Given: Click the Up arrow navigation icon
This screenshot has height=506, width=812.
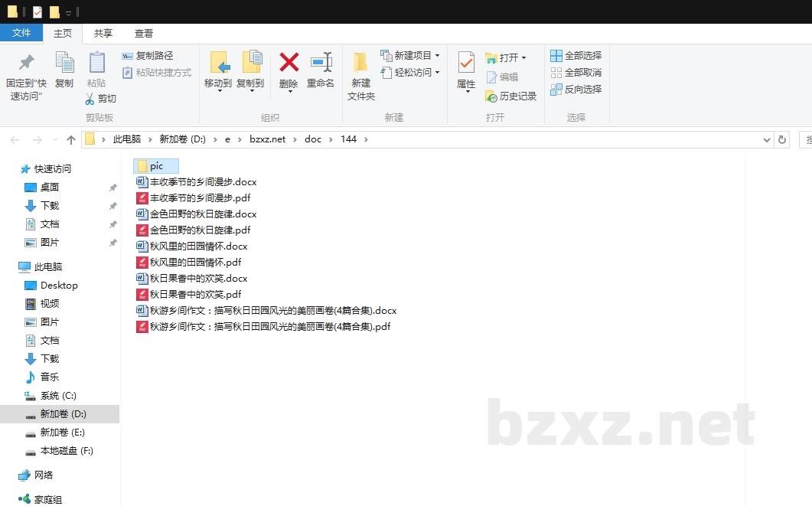Looking at the screenshot, I should tap(71, 139).
